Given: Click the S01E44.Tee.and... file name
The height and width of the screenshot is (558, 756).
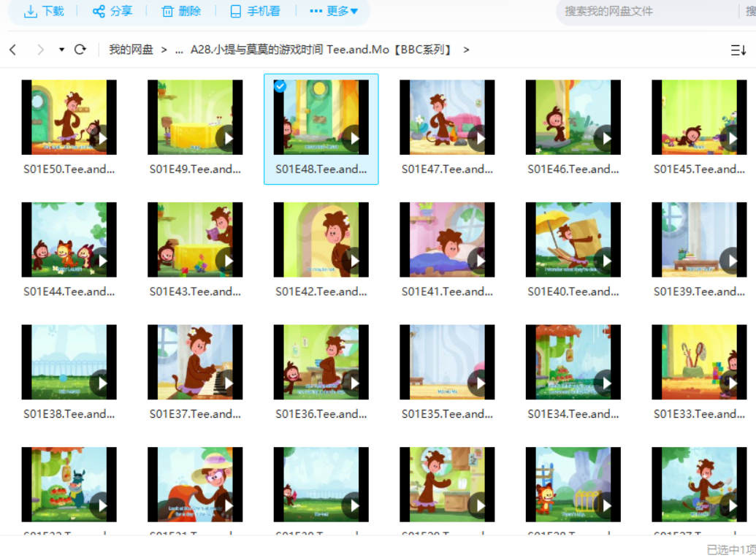Looking at the screenshot, I should pyautogui.click(x=69, y=291).
